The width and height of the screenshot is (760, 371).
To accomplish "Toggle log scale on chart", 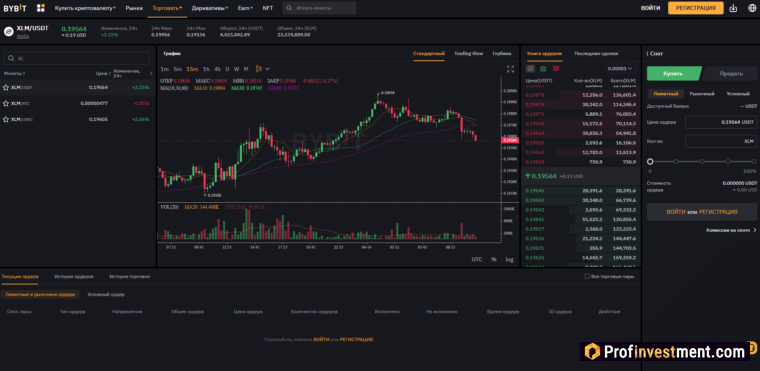I will 509,259.
